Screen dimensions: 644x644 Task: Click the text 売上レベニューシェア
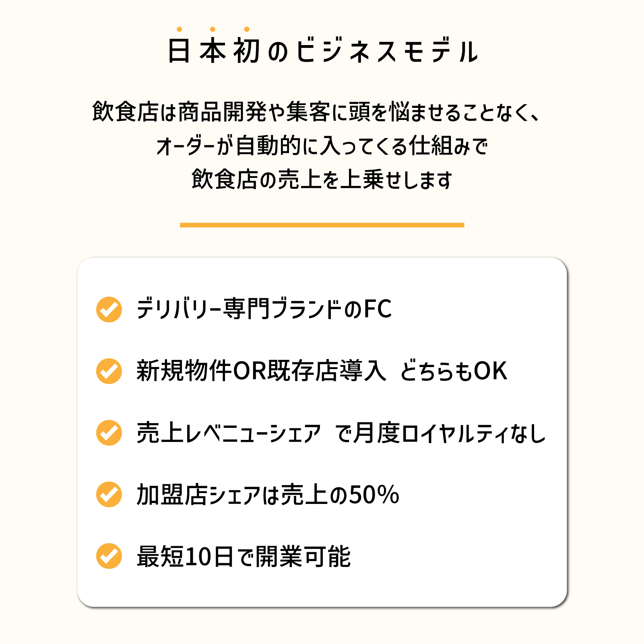(229, 433)
